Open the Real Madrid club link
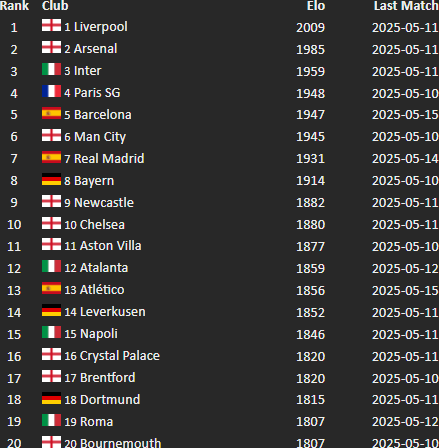 (x=109, y=159)
